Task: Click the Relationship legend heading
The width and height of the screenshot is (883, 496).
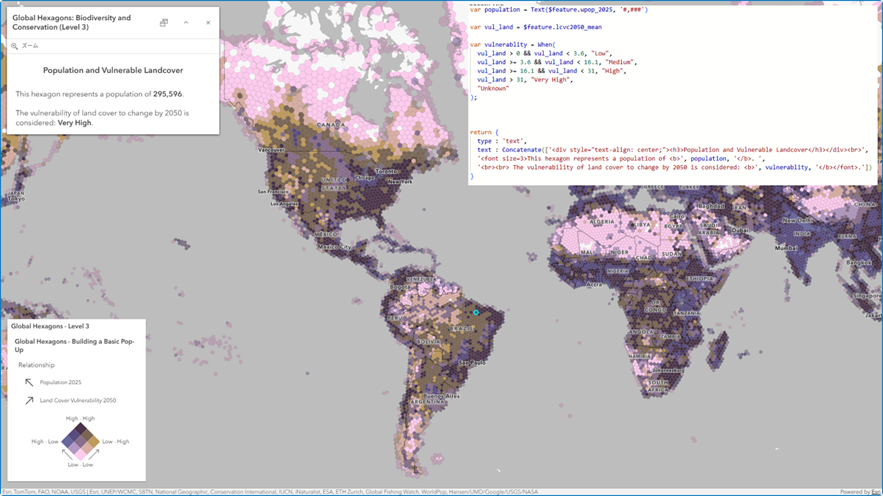Action: 36,365
